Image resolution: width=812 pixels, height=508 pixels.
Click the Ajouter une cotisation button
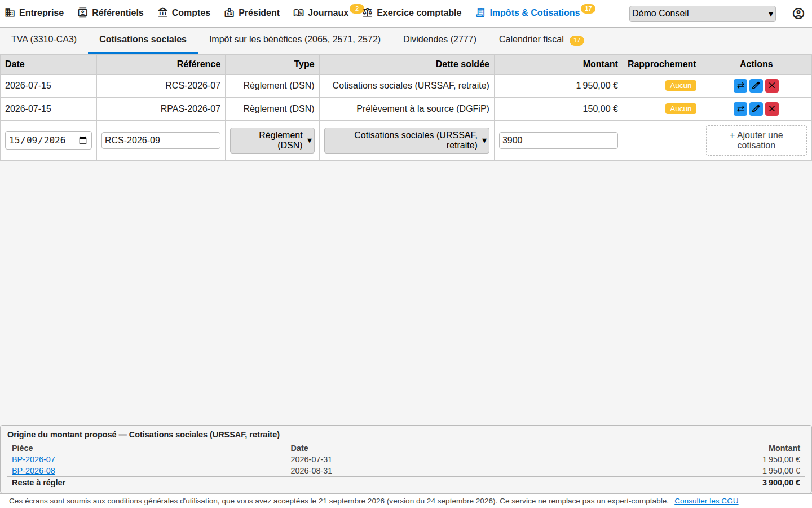(x=756, y=141)
